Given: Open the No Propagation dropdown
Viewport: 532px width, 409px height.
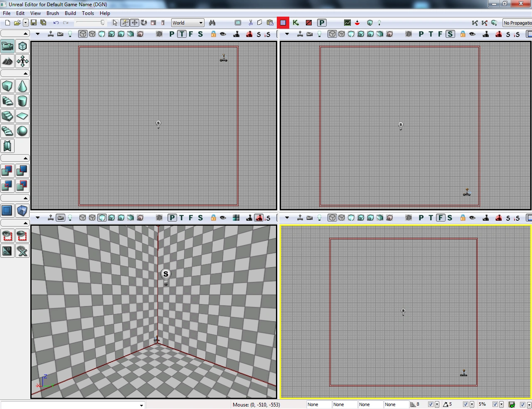Looking at the screenshot, I should (517, 23).
